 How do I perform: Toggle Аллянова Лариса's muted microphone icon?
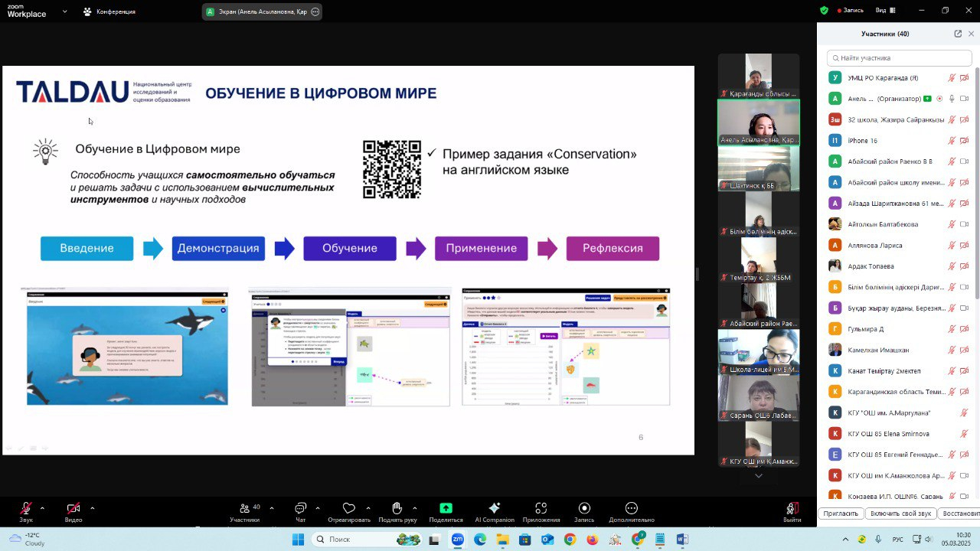(x=951, y=246)
